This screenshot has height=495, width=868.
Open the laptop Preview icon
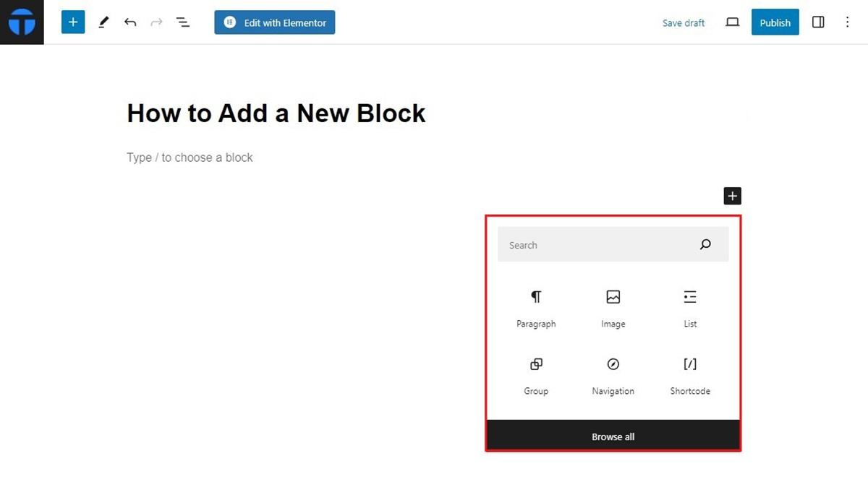tap(733, 22)
